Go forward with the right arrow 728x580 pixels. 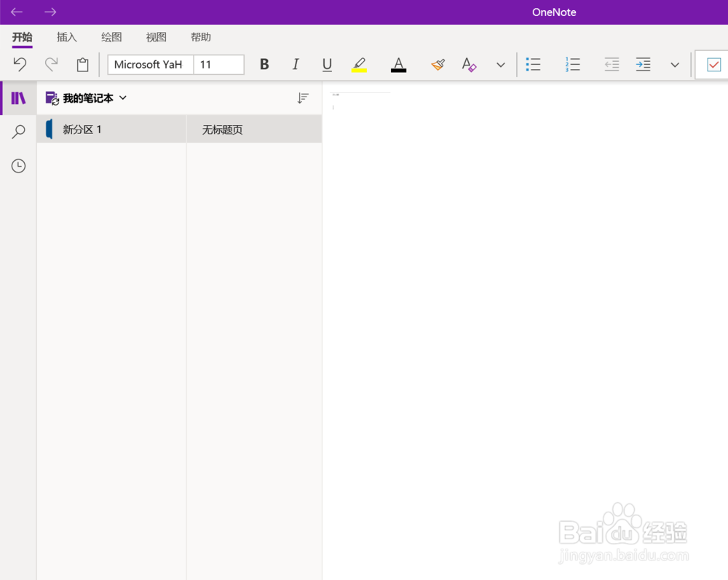tap(50, 12)
